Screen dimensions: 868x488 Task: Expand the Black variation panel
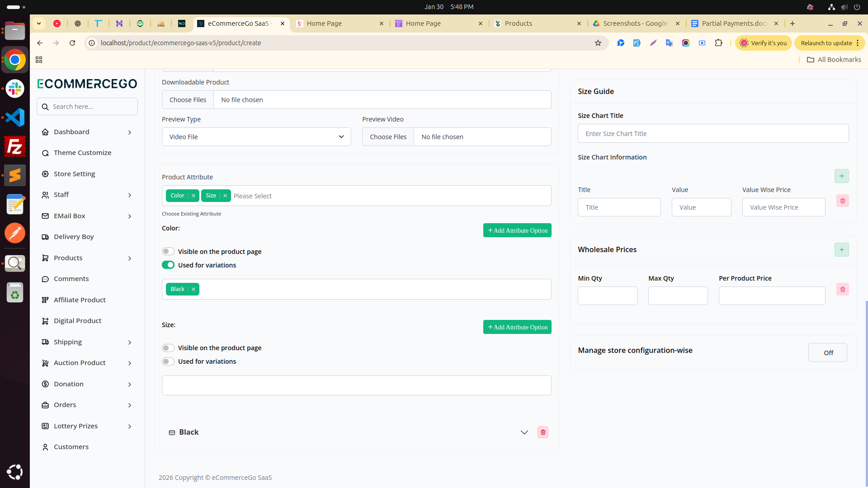point(524,432)
